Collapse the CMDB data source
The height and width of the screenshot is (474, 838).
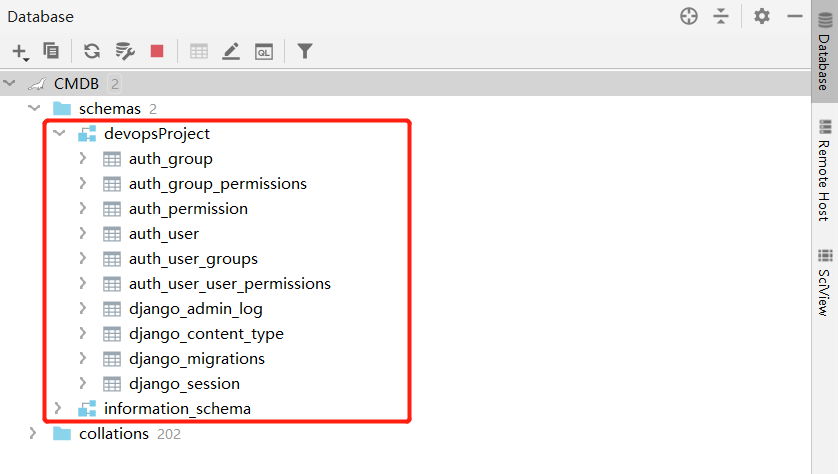[10, 83]
